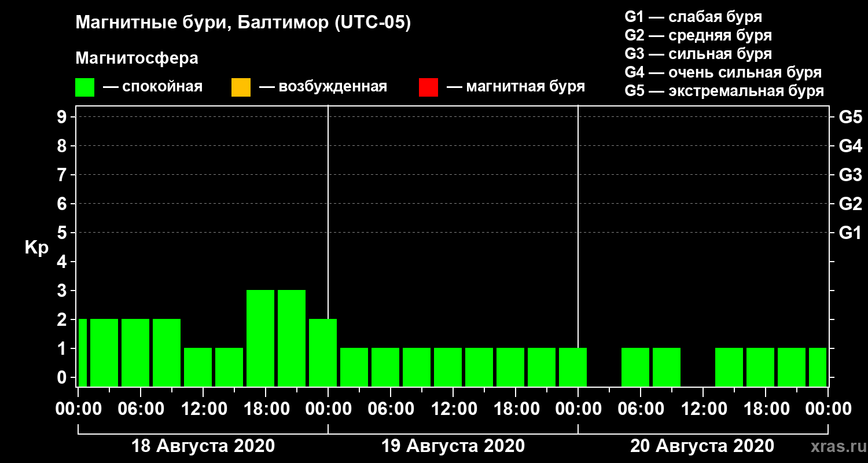
Task: Click the 'G1 — слабая буря' legend line
Action: tap(693, 17)
